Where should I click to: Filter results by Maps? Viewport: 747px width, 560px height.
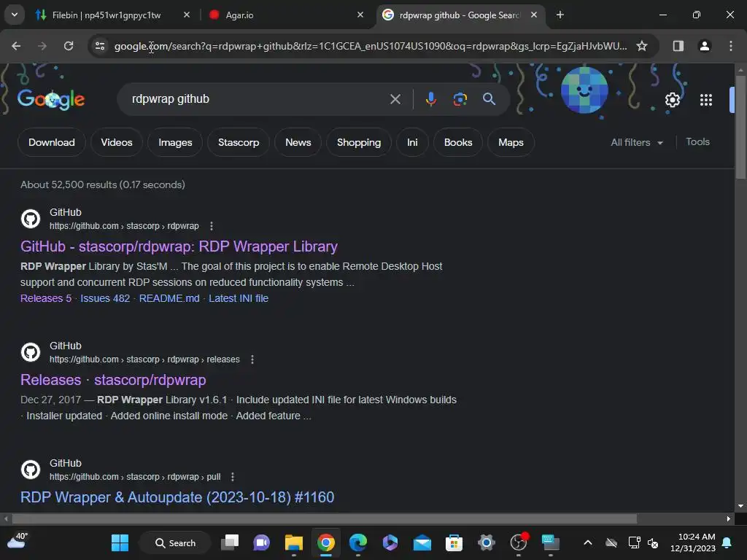coord(511,142)
